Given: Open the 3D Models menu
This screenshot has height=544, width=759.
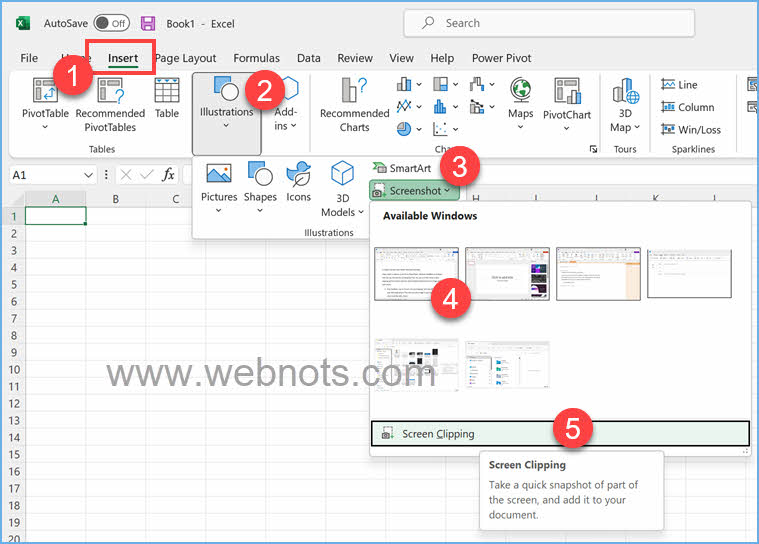Looking at the screenshot, I should 342,189.
